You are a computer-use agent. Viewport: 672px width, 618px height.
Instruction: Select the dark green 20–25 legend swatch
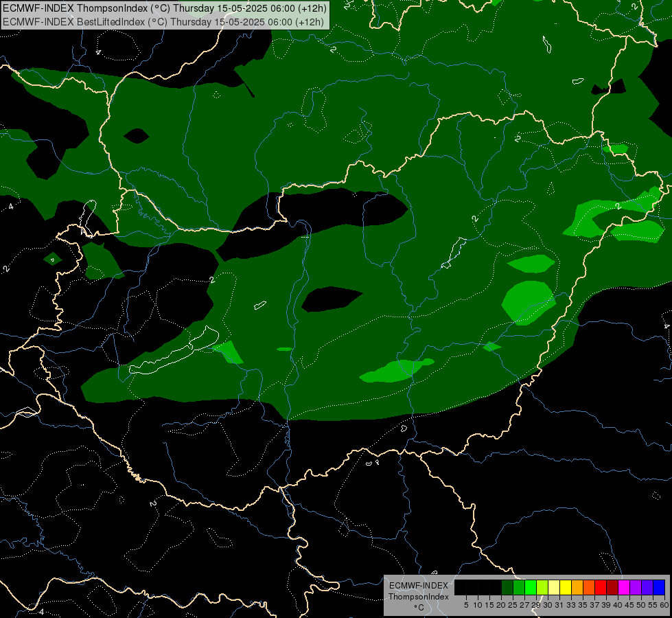click(x=507, y=587)
